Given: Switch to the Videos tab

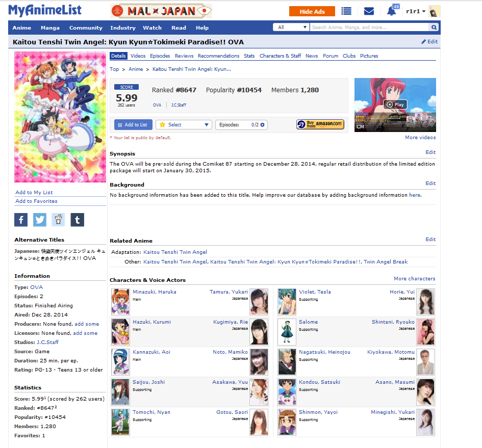Looking at the screenshot, I should (138, 56).
